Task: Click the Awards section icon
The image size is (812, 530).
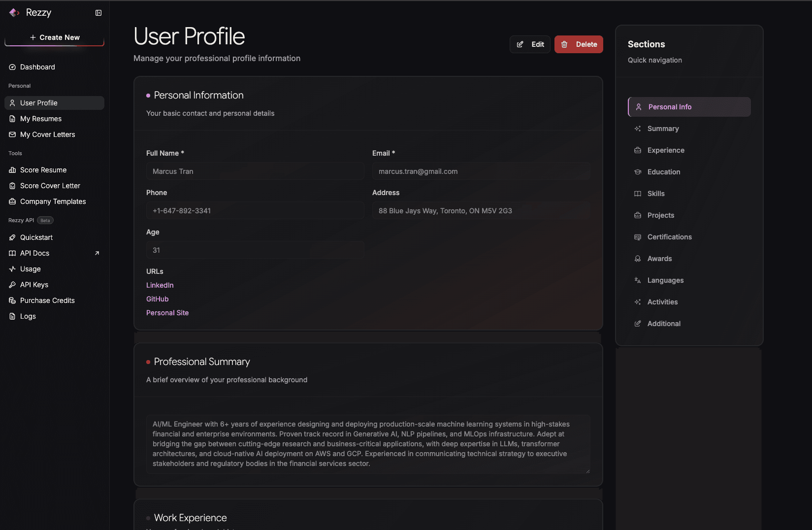Action: pyautogui.click(x=638, y=259)
